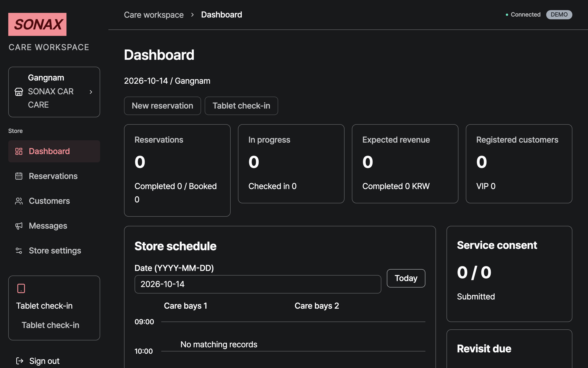Click the SONAX logo
Image resolution: width=588 pixels, height=368 pixels.
tap(37, 24)
